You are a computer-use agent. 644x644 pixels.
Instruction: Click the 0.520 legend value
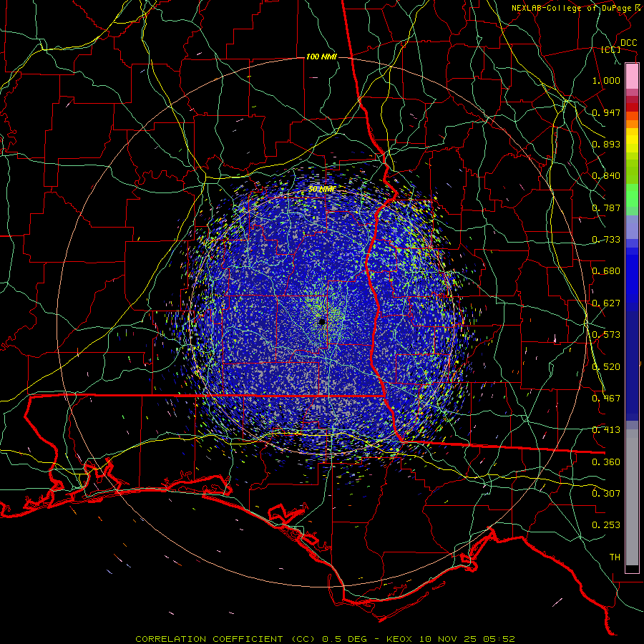pos(606,367)
